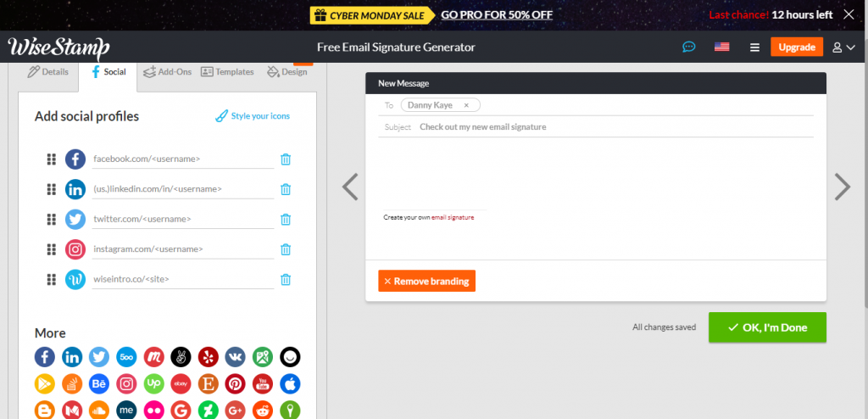Remove the Instagram profile row

[x=286, y=249]
